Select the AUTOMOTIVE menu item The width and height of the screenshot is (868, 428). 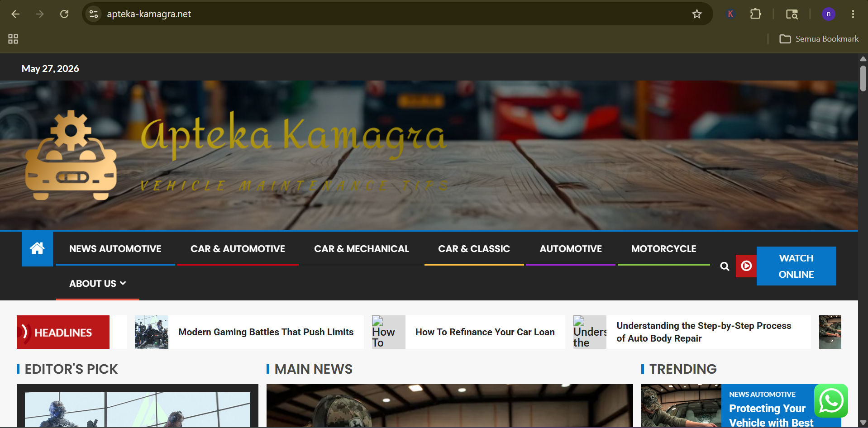point(571,249)
